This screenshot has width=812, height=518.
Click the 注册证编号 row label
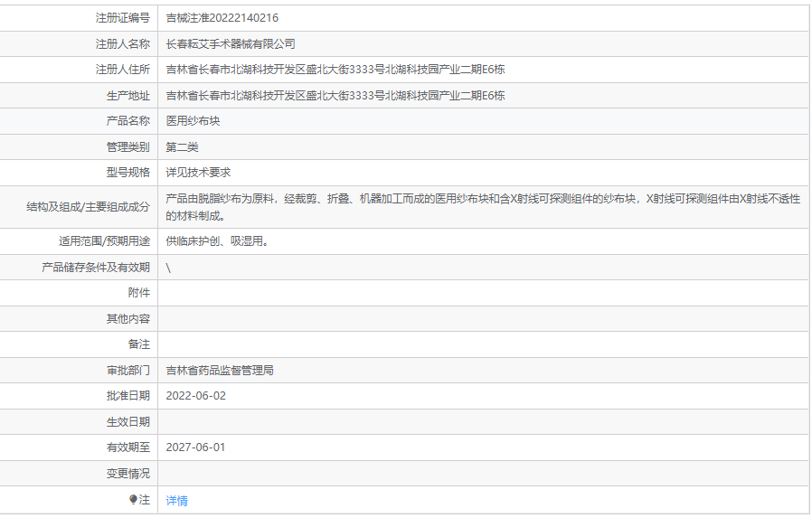pyautogui.click(x=122, y=17)
